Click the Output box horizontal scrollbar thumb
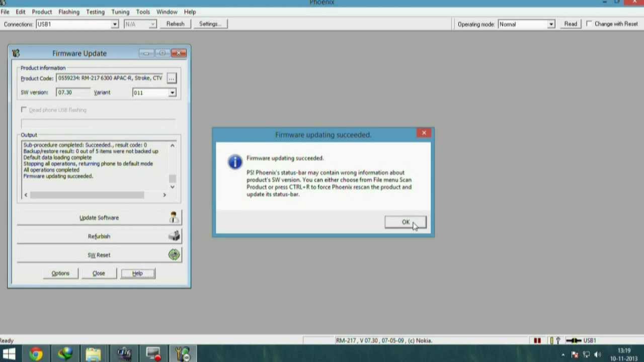Viewport: 644px width, 362px height. 87,195
